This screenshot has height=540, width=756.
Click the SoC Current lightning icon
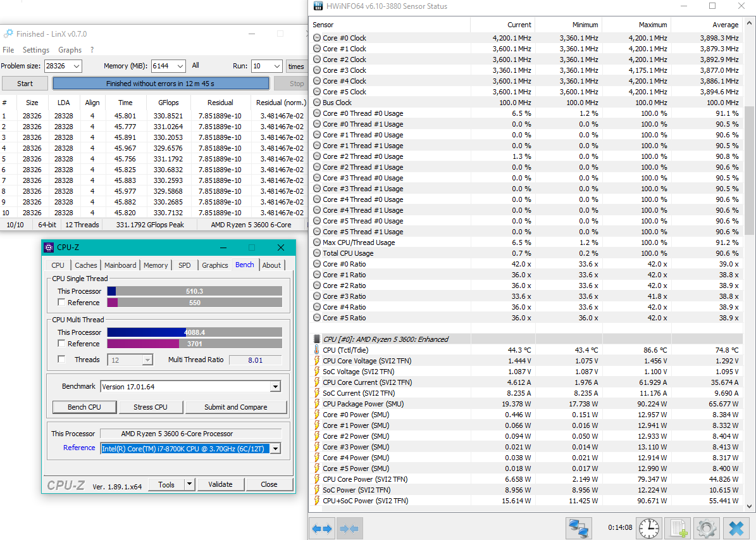(x=317, y=393)
